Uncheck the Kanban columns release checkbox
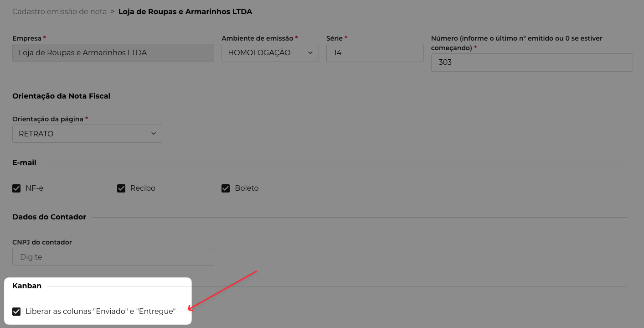The height and width of the screenshot is (328, 644). tap(17, 312)
